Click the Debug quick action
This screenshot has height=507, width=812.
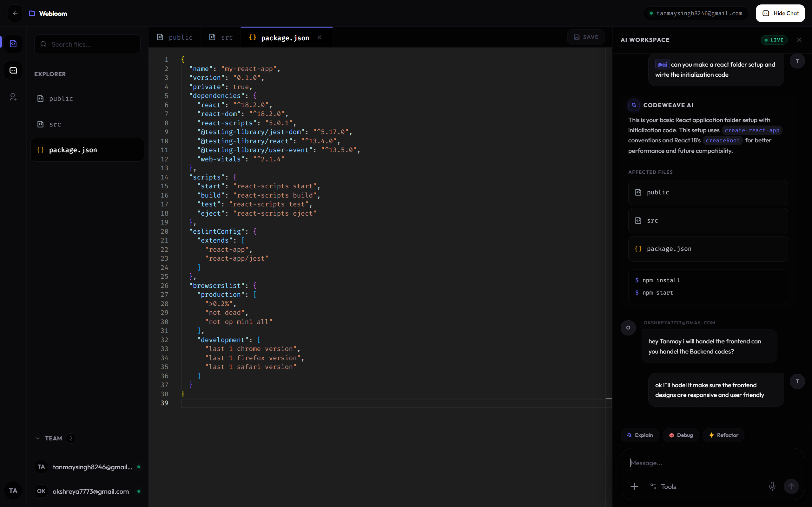point(681,435)
